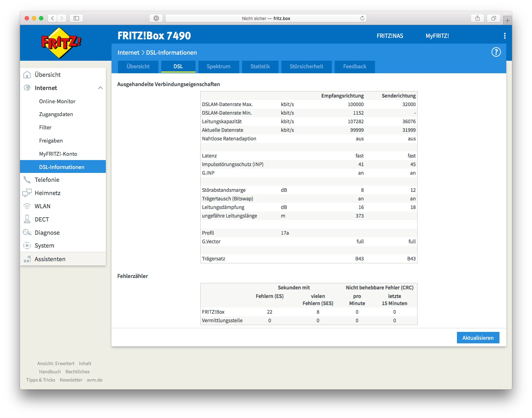Open the Handbuch footer link
532x418 pixels.
(50, 372)
